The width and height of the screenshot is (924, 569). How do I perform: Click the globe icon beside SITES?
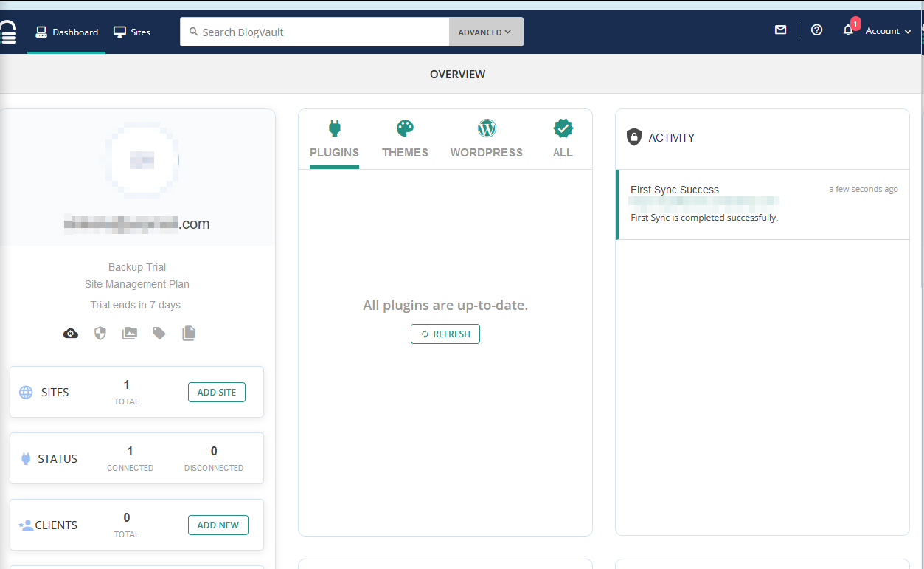tap(26, 393)
